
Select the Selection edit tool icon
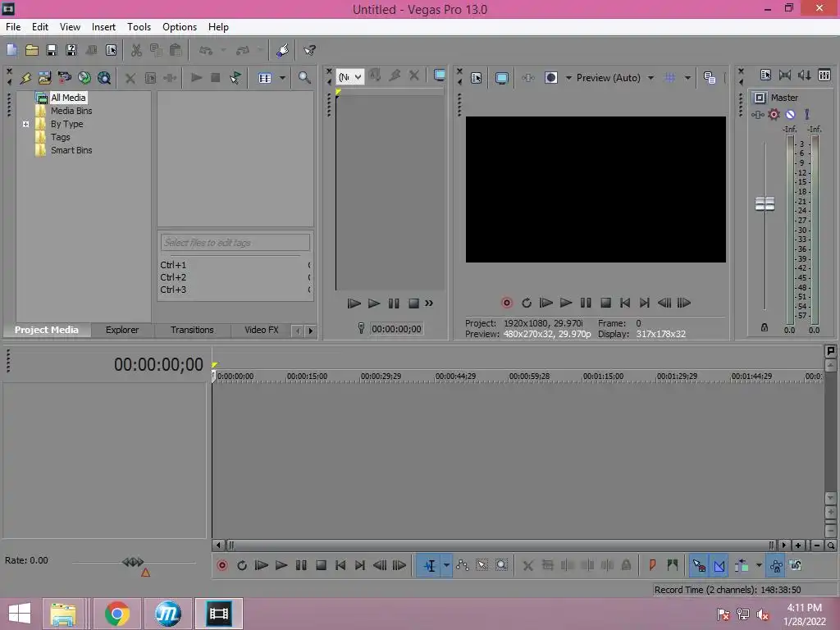click(x=482, y=565)
